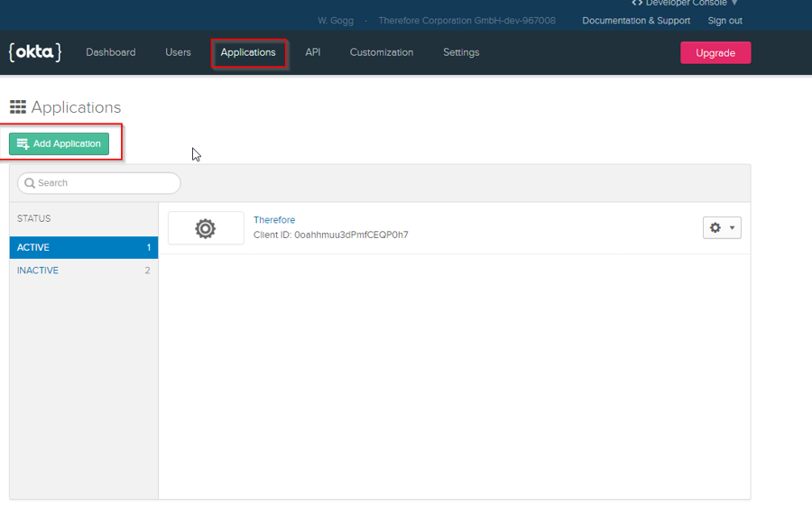Image resolution: width=812 pixels, height=516 pixels.
Task: Click the W. Gogg user name
Action: (x=336, y=21)
